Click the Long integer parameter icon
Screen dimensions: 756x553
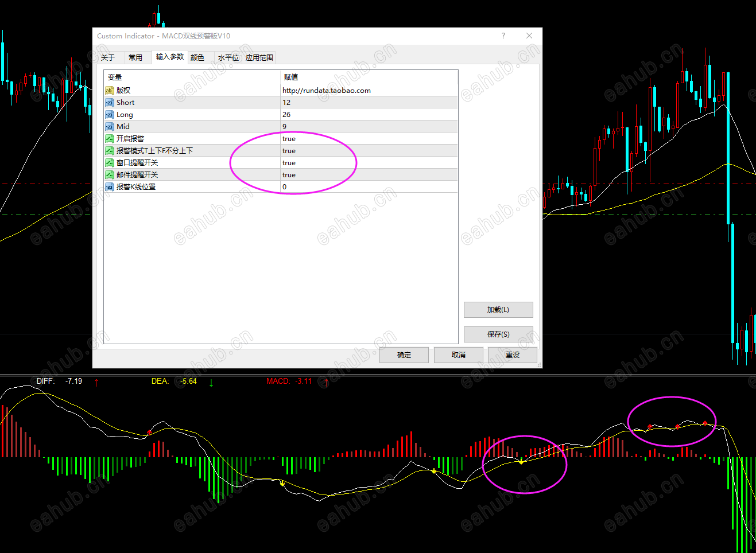(109, 115)
